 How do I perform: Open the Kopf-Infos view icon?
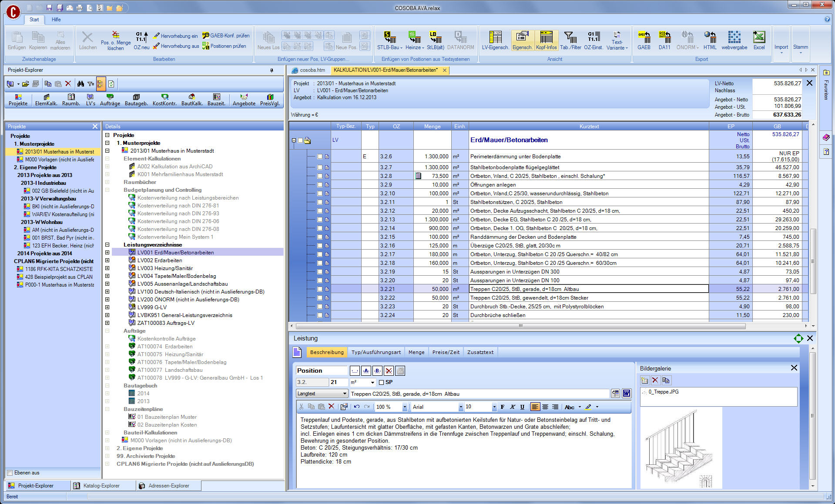[x=547, y=40]
